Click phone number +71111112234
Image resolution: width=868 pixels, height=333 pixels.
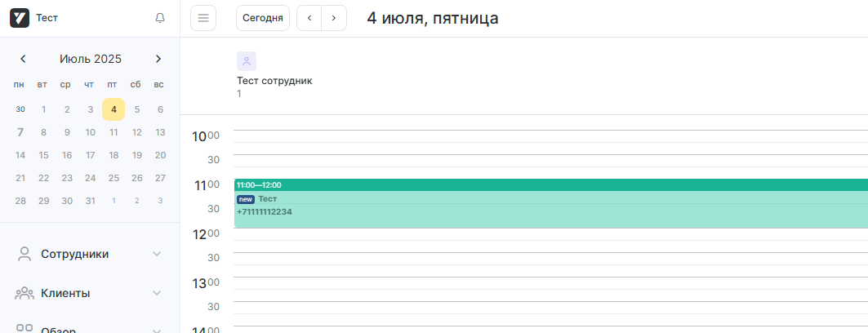tap(265, 212)
